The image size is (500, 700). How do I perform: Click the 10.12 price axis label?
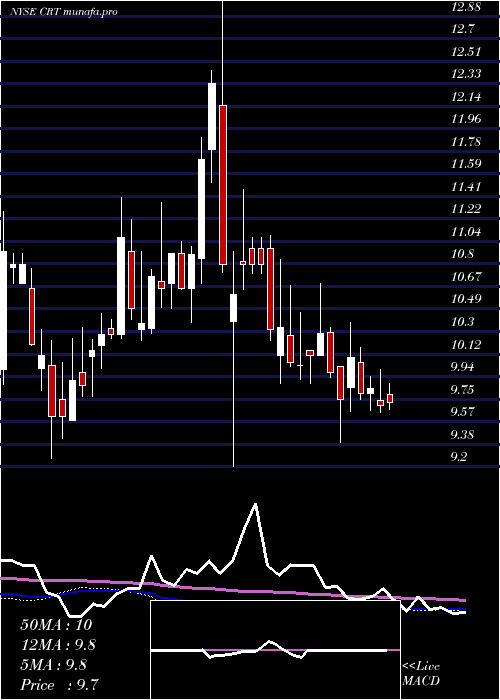pyautogui.click(x=466, y=344)
